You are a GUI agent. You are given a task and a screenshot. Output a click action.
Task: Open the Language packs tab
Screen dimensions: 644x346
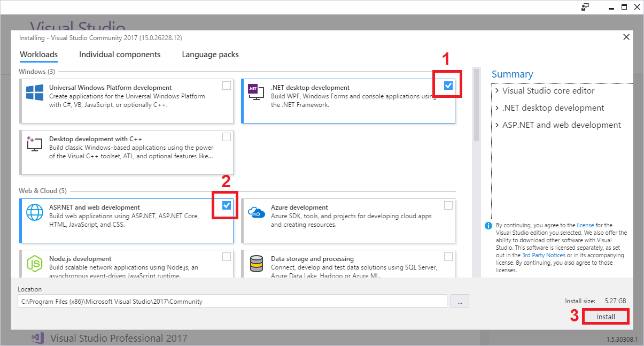(210, 55)
